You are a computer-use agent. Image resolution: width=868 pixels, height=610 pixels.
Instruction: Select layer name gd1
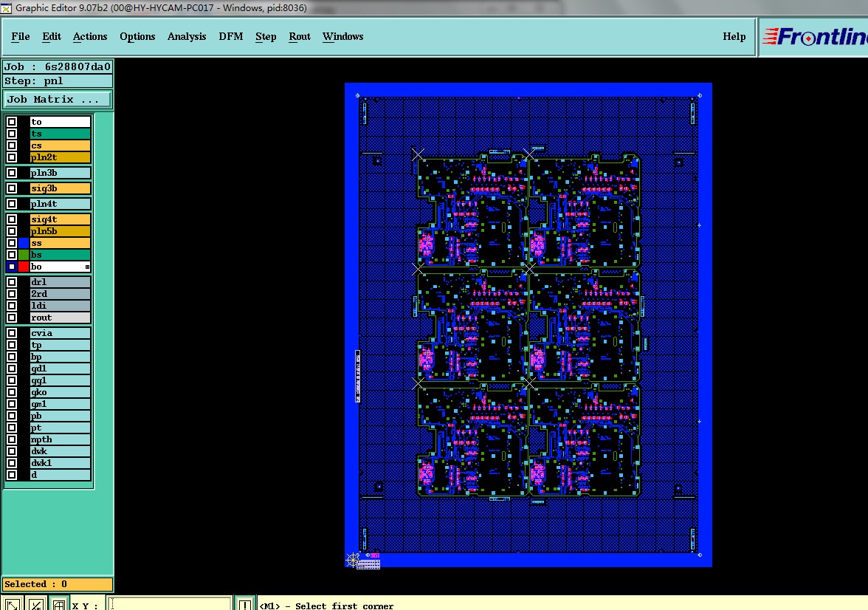click(61, 369)
